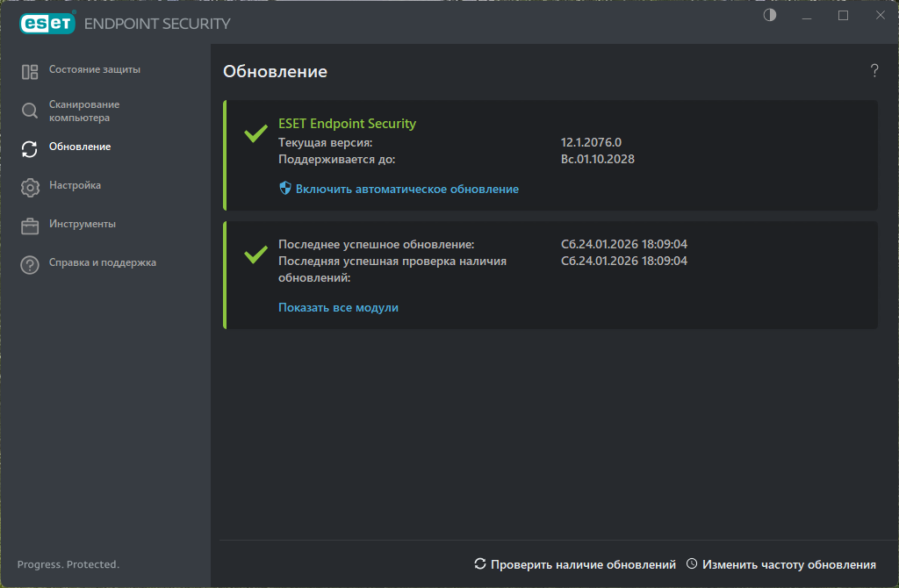Click the ESET logo in title bar

(x=47, y=24)
